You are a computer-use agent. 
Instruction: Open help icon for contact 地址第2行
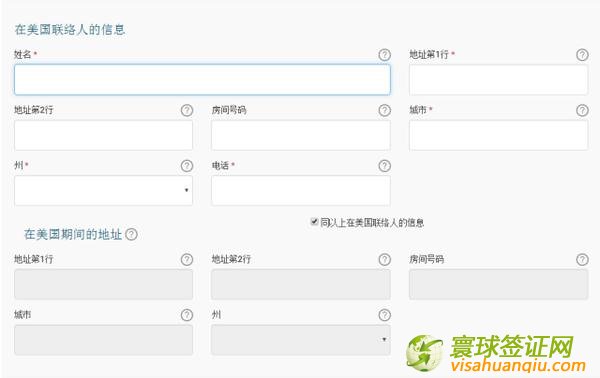[187, 111]
